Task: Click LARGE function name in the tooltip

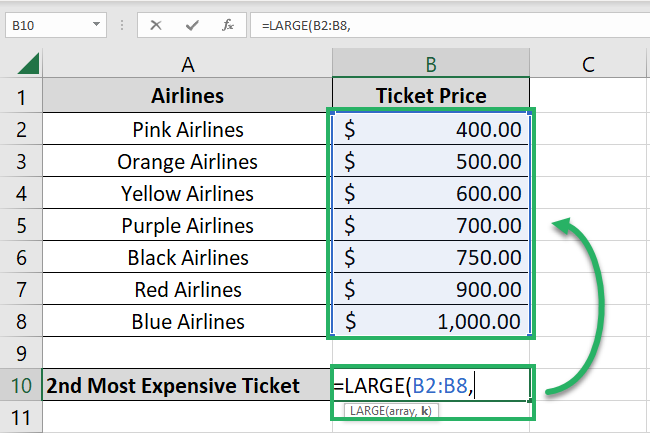Action: pyautogui.click(x=364, y=411)
